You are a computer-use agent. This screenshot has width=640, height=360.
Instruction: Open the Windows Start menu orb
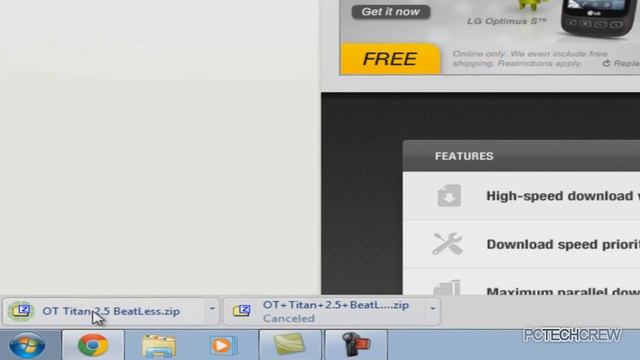click(x=27, y=345)
